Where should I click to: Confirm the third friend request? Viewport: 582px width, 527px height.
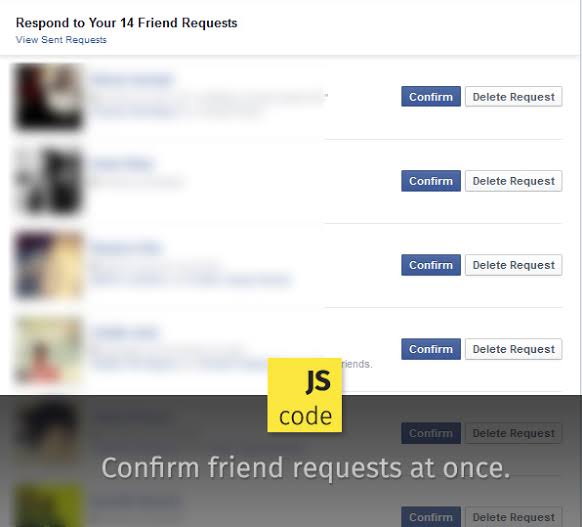click(431, 265)
